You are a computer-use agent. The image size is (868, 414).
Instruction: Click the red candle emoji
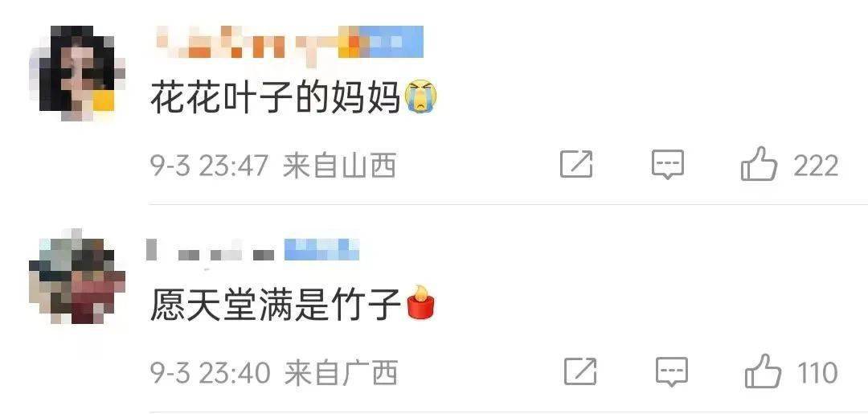click(x=420, y=303)
